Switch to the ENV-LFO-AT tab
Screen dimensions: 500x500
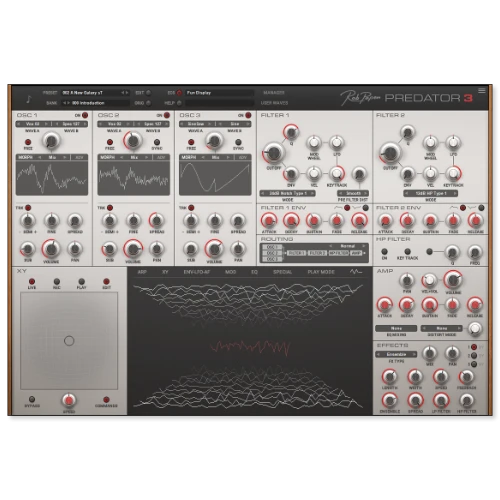(x=197, y=272)
